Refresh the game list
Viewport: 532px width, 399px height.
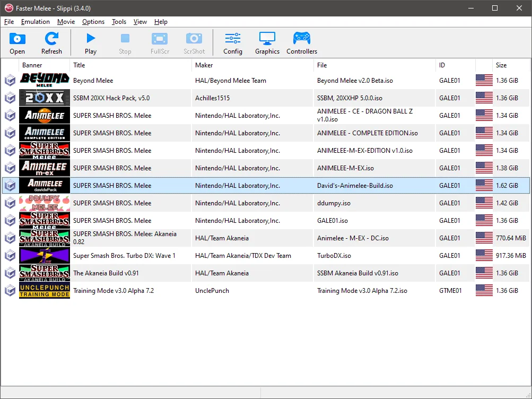click(x=51, y=42)
